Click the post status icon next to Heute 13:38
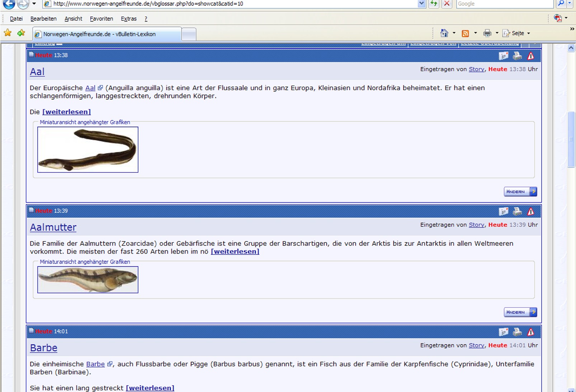 (x=31, y=55)
